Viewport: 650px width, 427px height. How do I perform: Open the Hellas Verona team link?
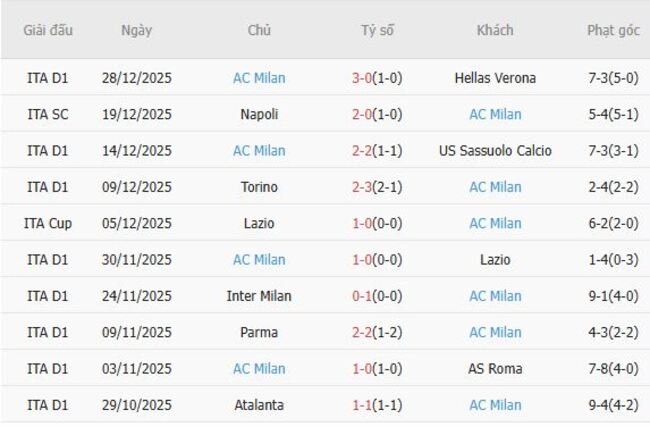coord(495,78)
